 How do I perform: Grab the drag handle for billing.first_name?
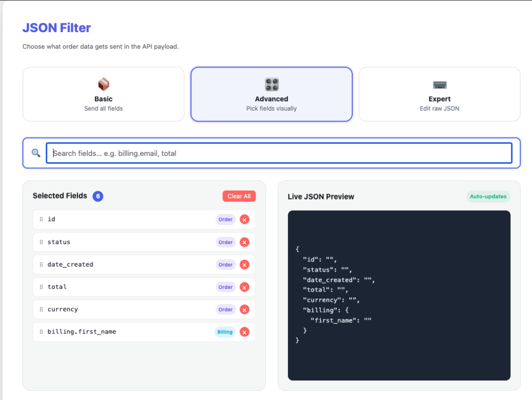coord(41,331)
